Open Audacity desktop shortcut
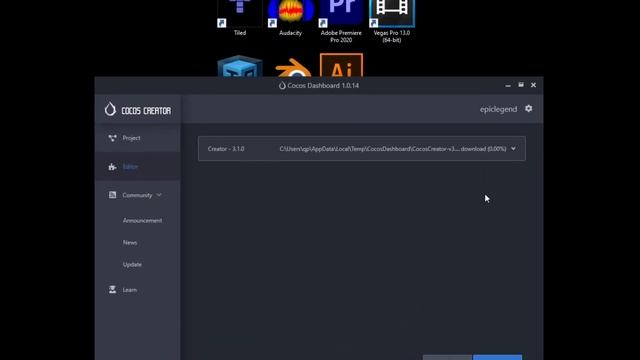Screen dimensions: 640x360 290,18
